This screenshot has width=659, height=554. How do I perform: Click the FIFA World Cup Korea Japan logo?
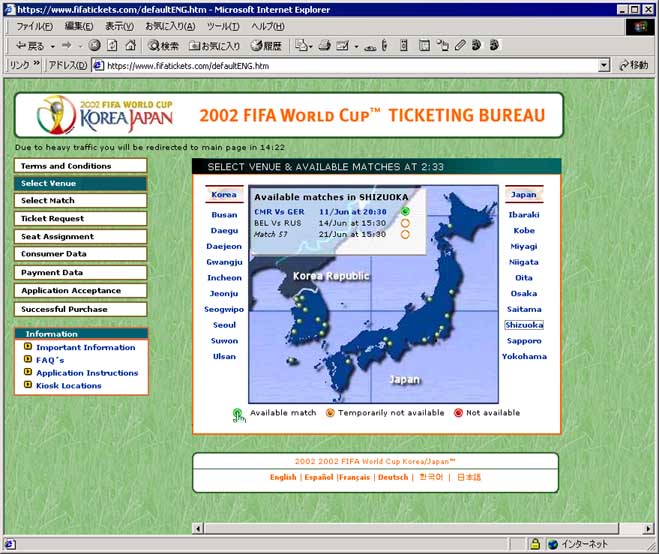[x=105, y=115]
